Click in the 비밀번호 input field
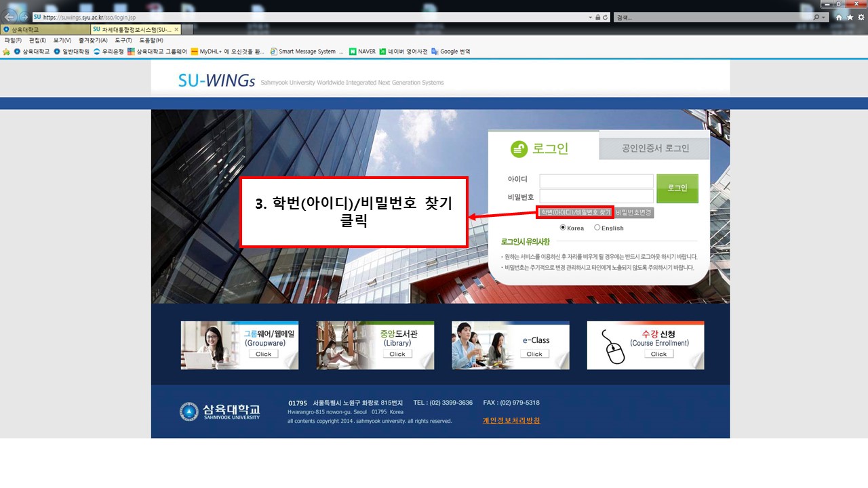This screenshot has height=488, width=868. (x=596, y=197)
